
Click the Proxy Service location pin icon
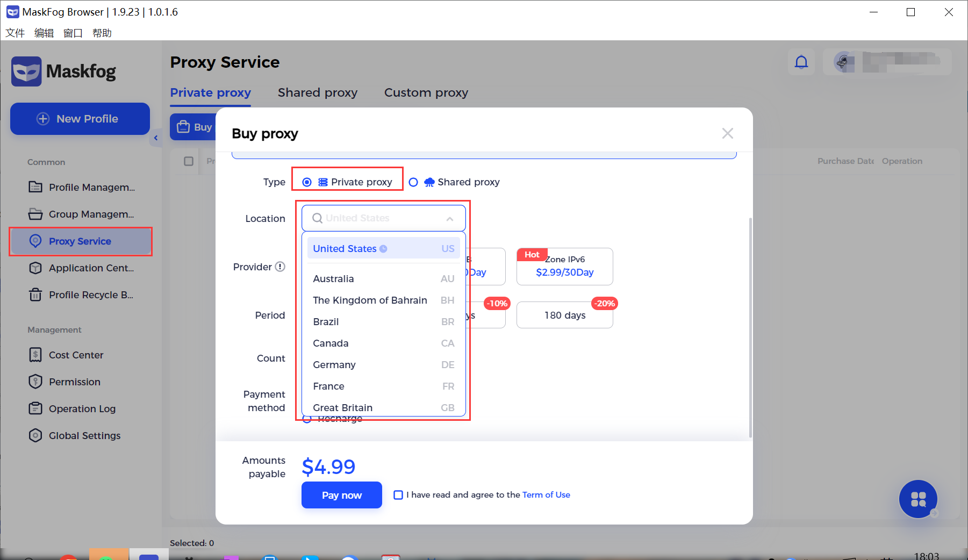click(x=35, y=241)
